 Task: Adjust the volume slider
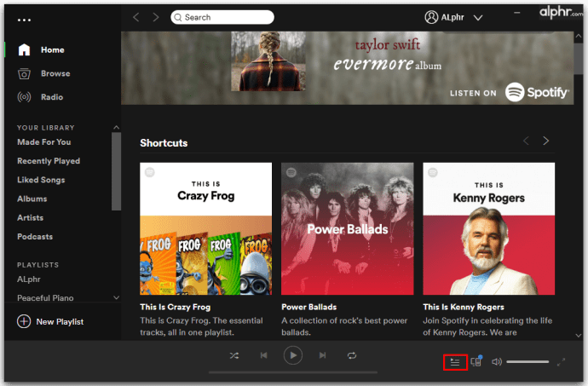tap(527, 361)
